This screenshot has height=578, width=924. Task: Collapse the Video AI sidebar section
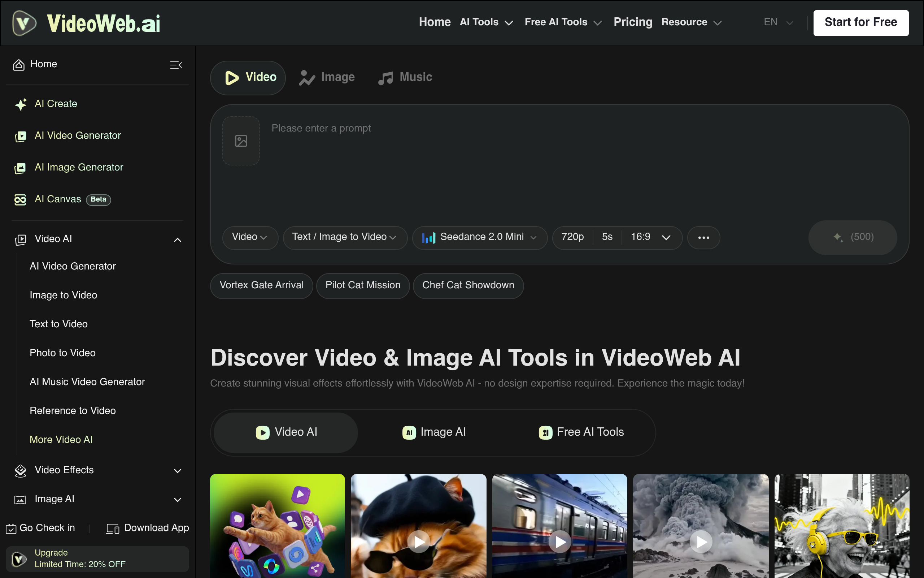178,240
